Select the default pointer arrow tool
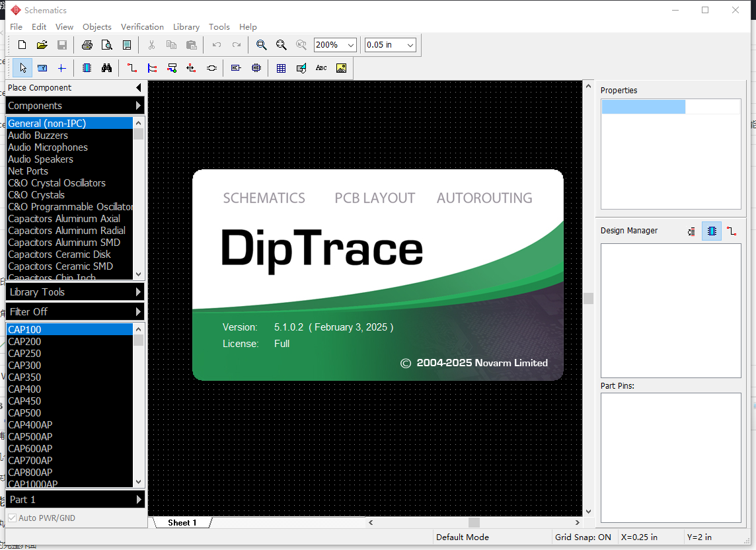This screenshot has height=550, width=756. 22,68
